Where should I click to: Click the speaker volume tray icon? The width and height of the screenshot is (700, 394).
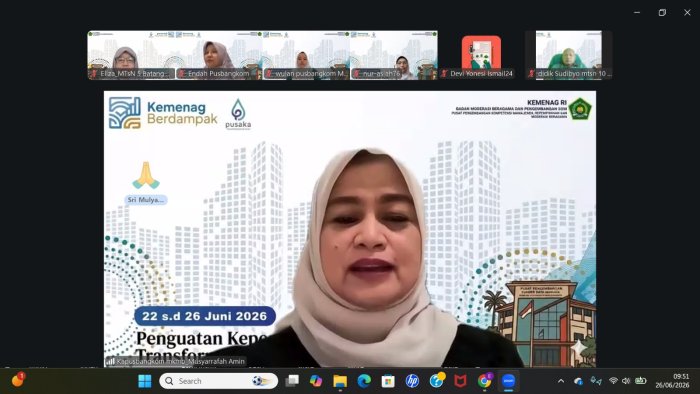(626, 381)
